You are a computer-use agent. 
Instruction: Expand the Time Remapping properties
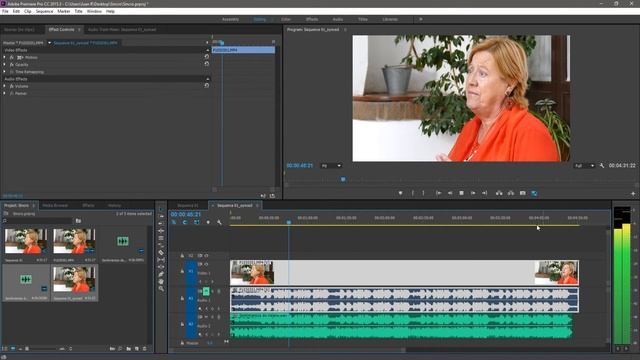pyautogui.click(x=4, y=72)
